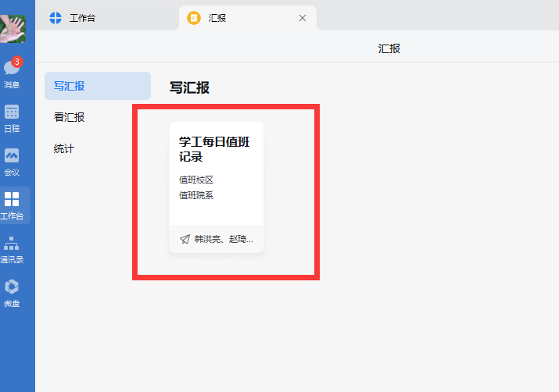Open the 消息 messages sidebar icon

click(x=12, y=73)
